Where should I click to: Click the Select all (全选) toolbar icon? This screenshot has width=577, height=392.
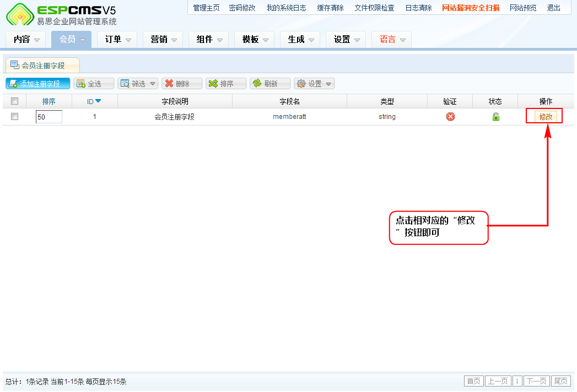click(x=81, y=84)
